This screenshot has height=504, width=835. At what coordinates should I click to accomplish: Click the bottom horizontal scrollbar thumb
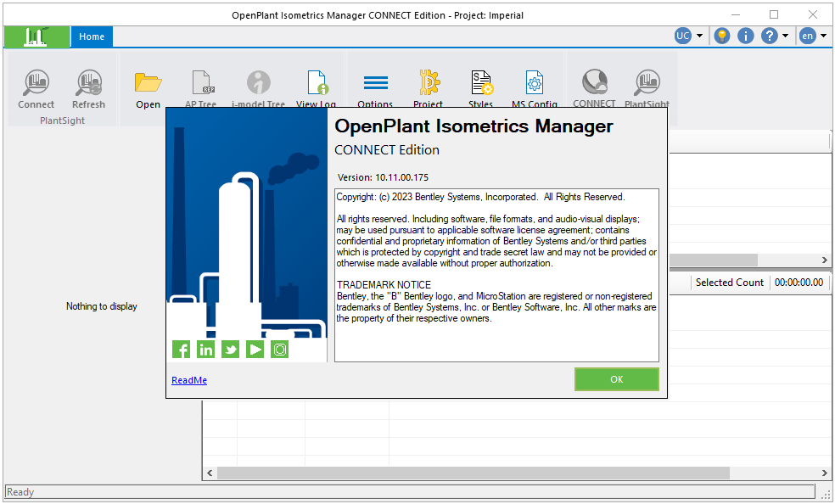pyautogui.click(x=473, y=473)
